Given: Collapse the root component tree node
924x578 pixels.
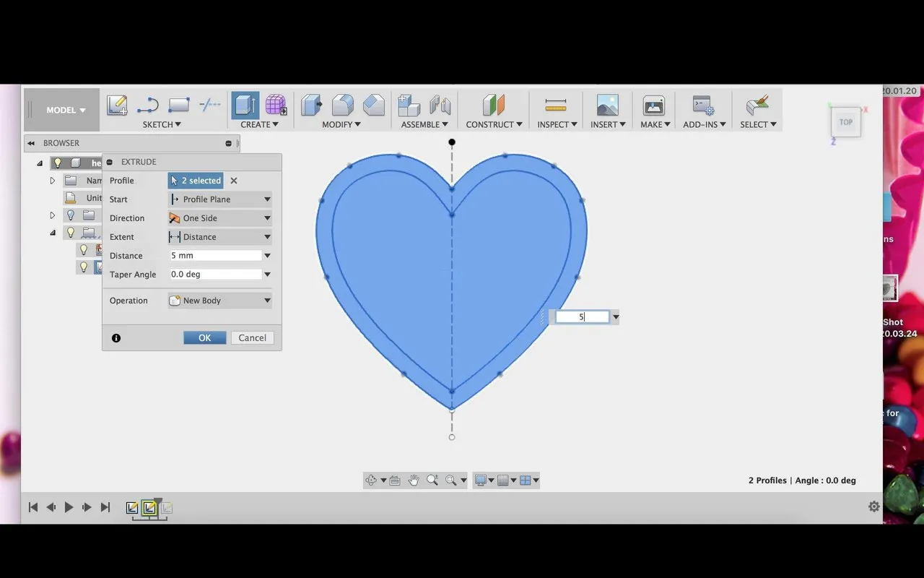Looking at the screenshot, I should pos(40,163).
